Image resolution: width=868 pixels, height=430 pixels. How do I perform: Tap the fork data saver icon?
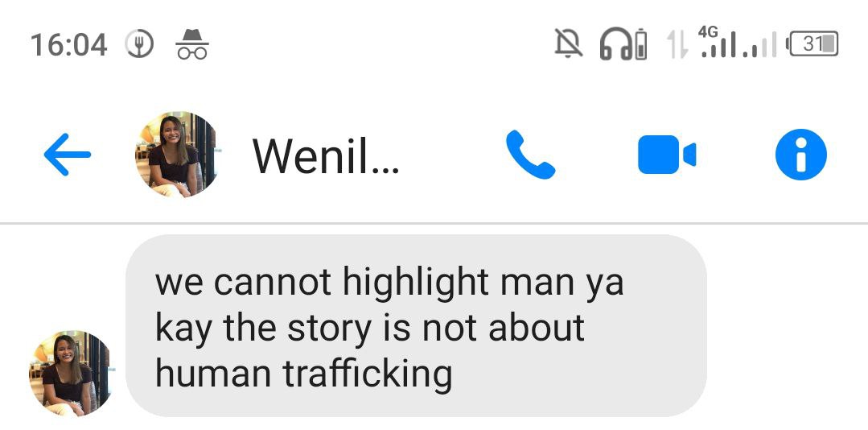pyautogui.click(x=139, y=43)
